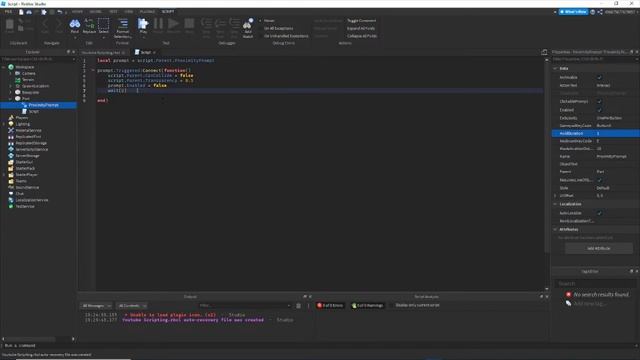Viewport: 640px width, 360px height.
Task: Select ServerStorage in Explorer
Action: [x=27, y=156]
